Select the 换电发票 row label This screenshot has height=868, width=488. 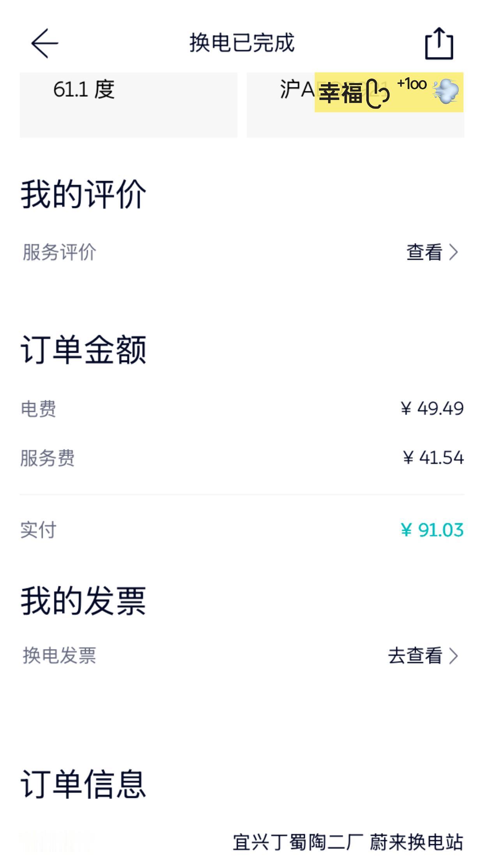(59, 655)
